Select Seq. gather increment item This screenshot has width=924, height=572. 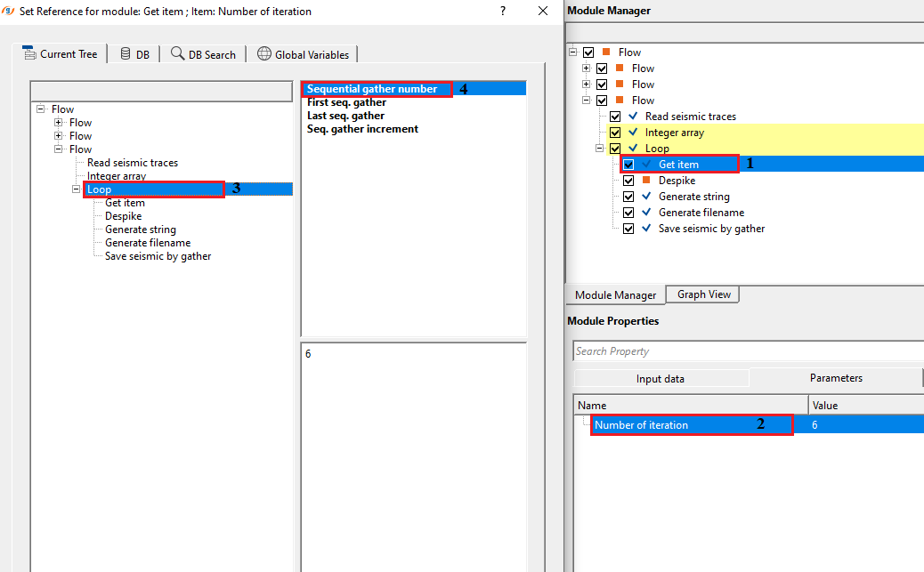(362, 129)
